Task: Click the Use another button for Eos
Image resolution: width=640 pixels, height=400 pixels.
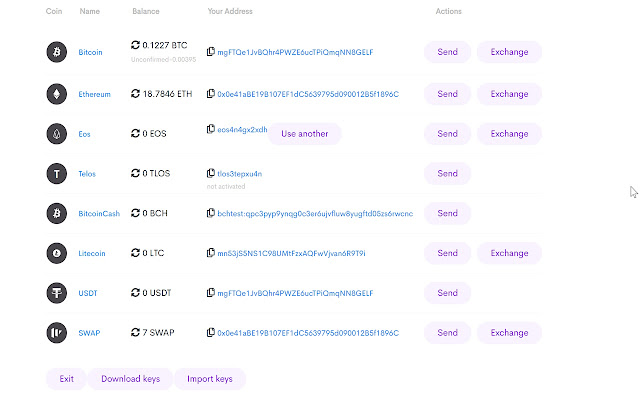Action: [304, 134]
